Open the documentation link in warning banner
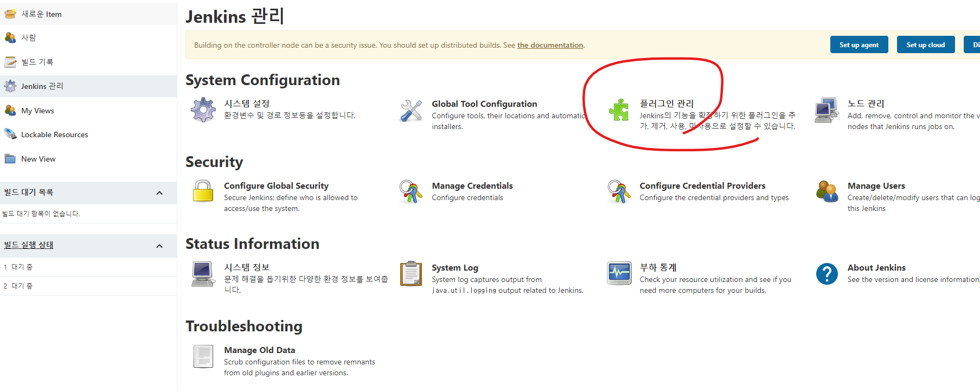Image resolution: width=980 pixels, height=391 pixels. coord(550,45)
